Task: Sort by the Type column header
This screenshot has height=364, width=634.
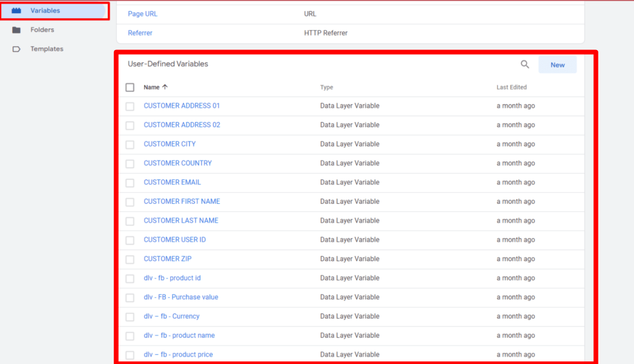Action: point(326,87)
